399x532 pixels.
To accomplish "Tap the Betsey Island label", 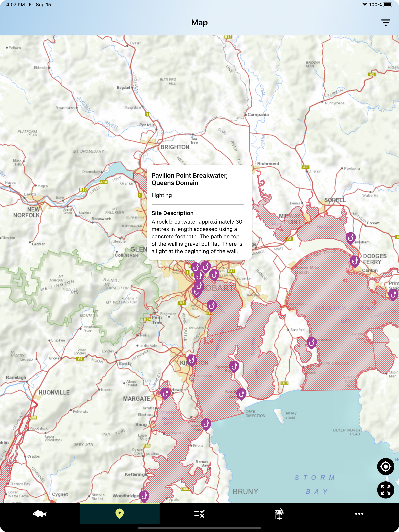I will pos(290,415).
